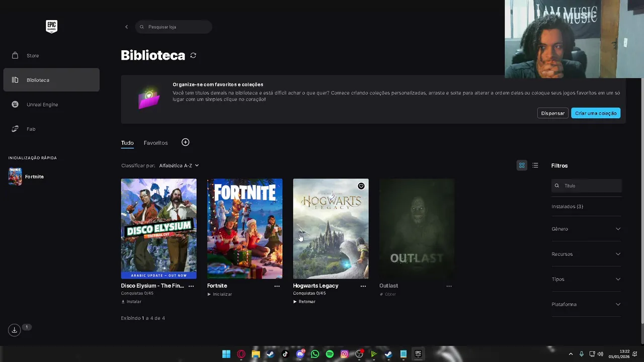Click the Hogwarts Legacy title text
The height and width of the screenshot is (362, 644).
315,286
